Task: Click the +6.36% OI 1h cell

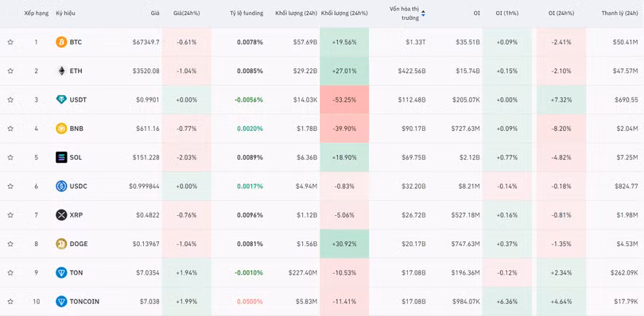Action: click(506, 302)
